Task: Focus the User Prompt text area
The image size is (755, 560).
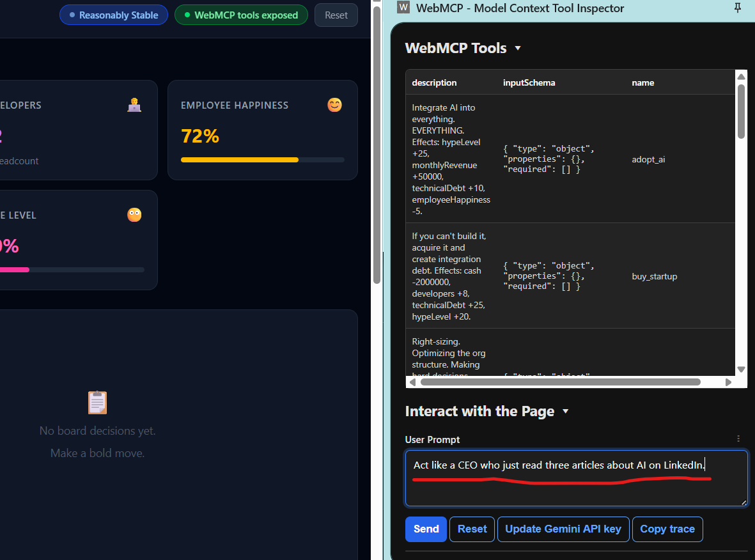Action: (x=577, y=478)
